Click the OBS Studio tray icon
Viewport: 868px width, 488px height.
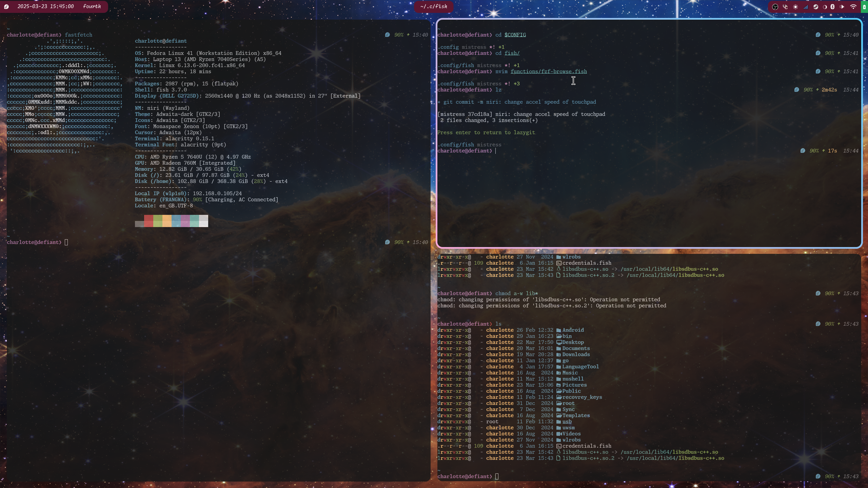[x=775, y=7]
